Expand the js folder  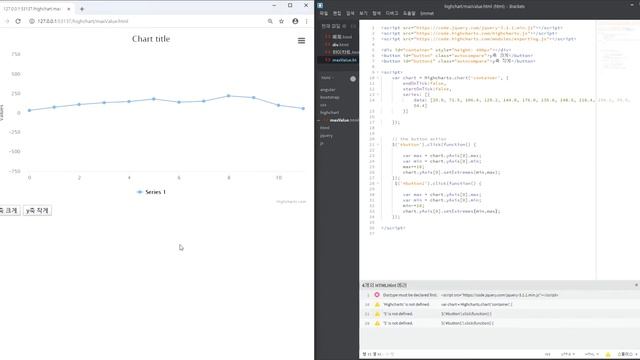(322, 143)
